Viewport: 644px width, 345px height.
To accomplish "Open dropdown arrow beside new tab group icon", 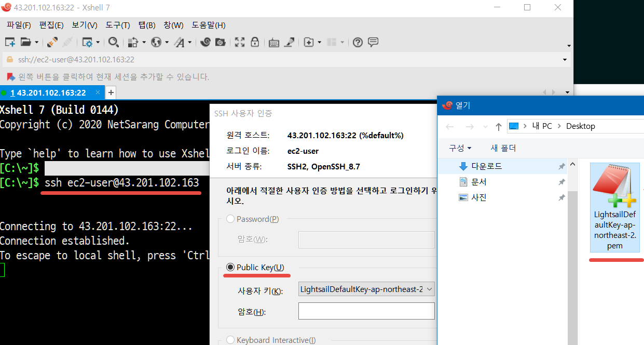I will pyautogui.click(x=319, y=43).
